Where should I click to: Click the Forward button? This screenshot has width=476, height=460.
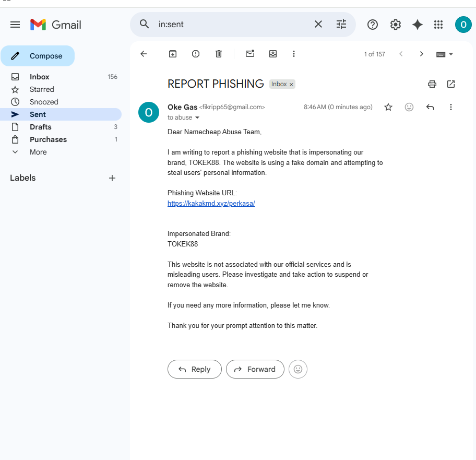click(x=255, y=369)
